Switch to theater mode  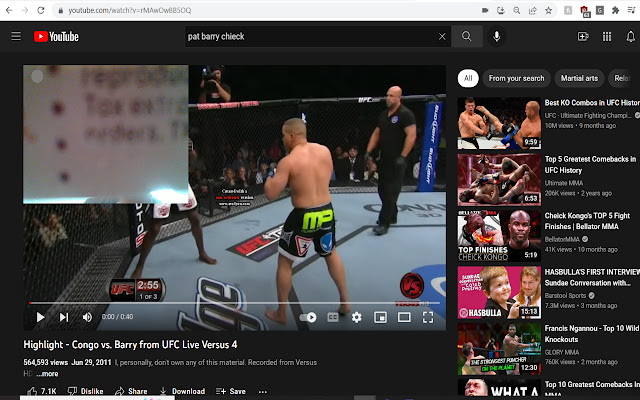404,318
